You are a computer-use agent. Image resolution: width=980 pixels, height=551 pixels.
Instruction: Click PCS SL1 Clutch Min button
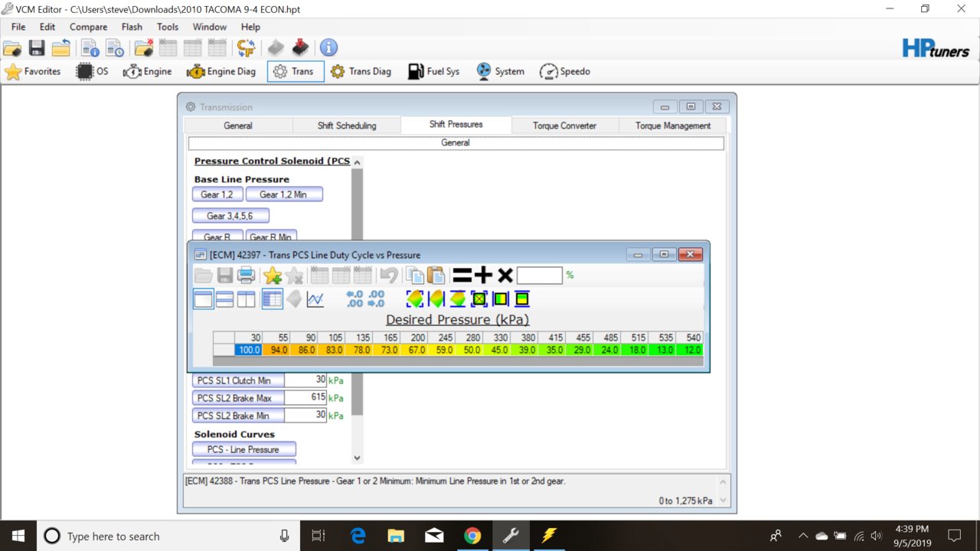237,380
